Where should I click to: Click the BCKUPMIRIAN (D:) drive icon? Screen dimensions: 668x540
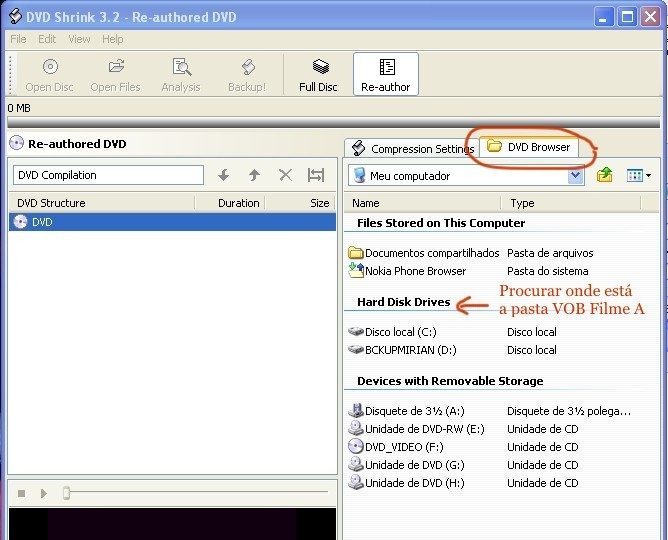[x=356, y=350]
